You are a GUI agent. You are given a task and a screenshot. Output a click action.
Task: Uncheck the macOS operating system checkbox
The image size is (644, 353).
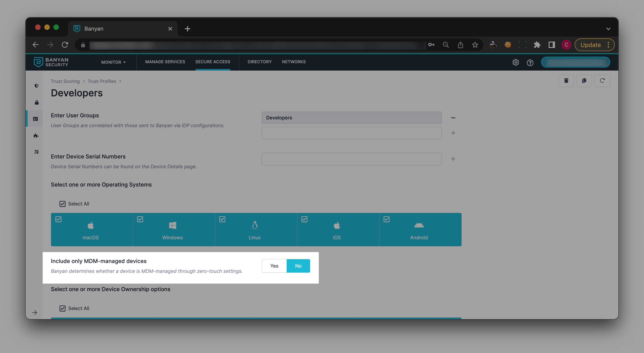click(58, 219)
